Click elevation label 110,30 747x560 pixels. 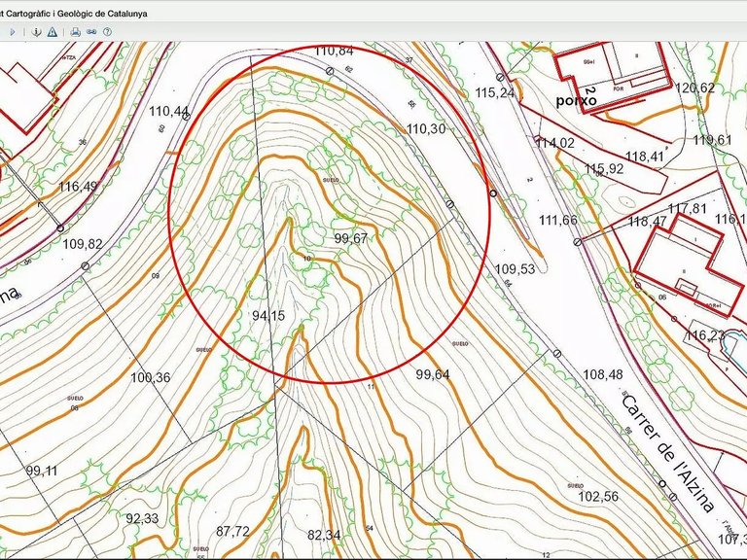(x=426, y=128)
